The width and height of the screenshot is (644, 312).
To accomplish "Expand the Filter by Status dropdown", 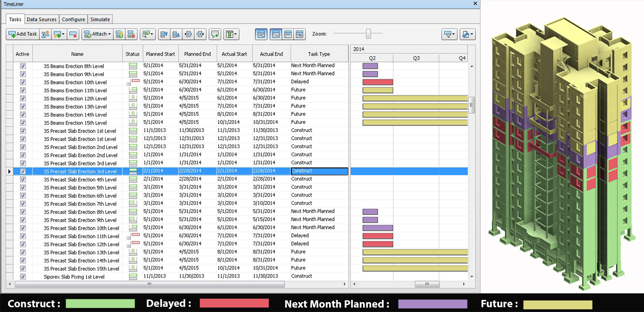I will (x=449, y=34).
